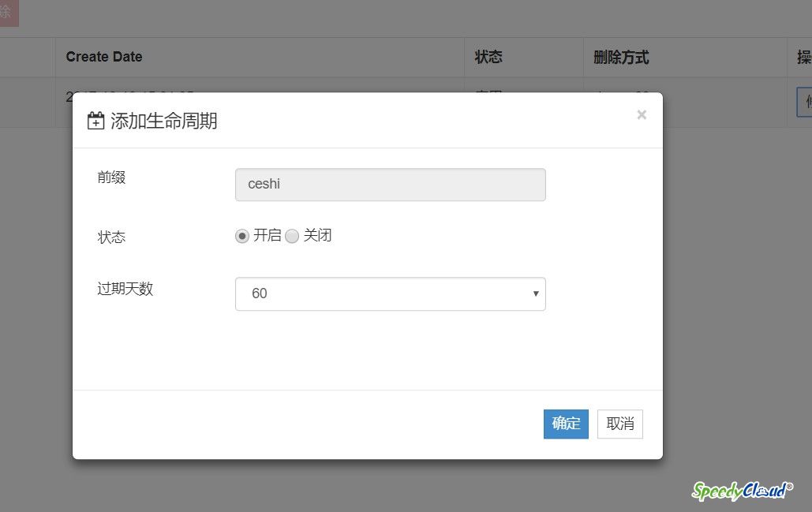Close the dialog with the X icon
Viewport: 812px width, 512px height.
pos(642,115)
